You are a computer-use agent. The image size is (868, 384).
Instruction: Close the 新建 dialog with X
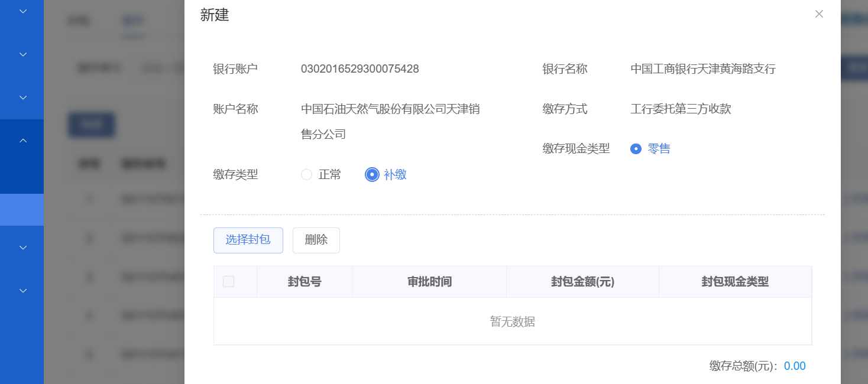tap(819, 14)
